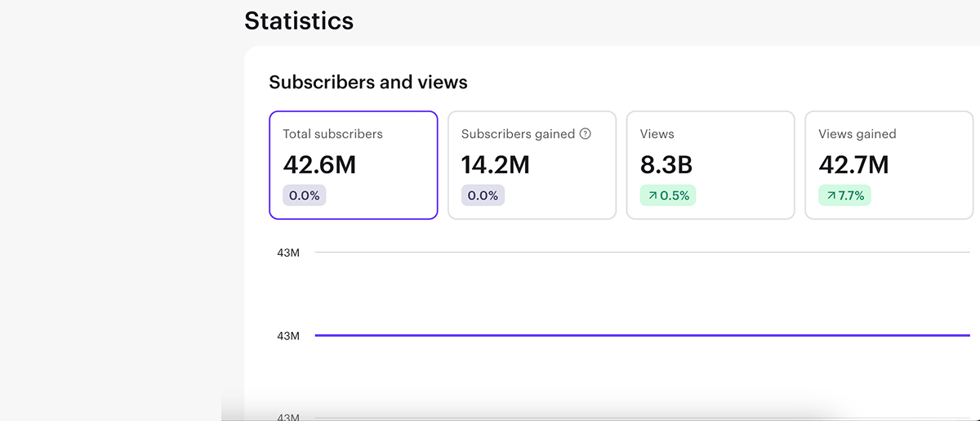Click the 14.2M subscribers gained value
The width and height of the screenshot is (980, 421).
495,165
